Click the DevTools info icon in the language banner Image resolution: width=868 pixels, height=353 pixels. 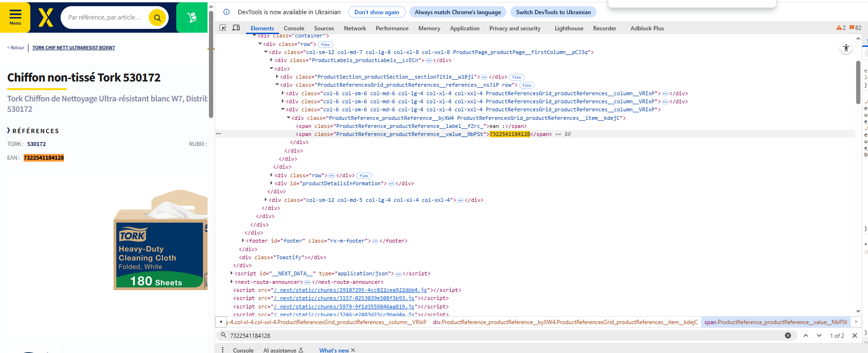(226, 12)
